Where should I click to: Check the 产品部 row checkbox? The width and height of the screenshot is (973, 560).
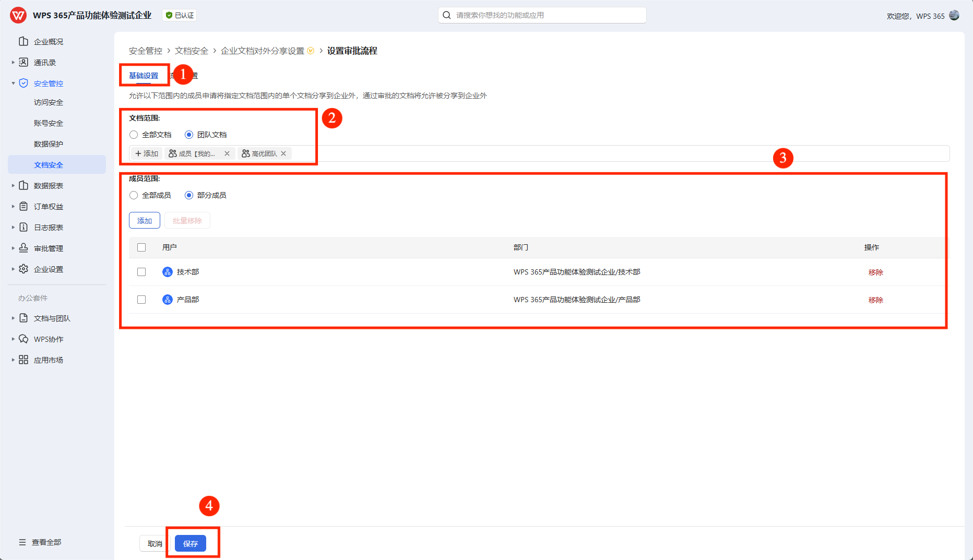141,300
